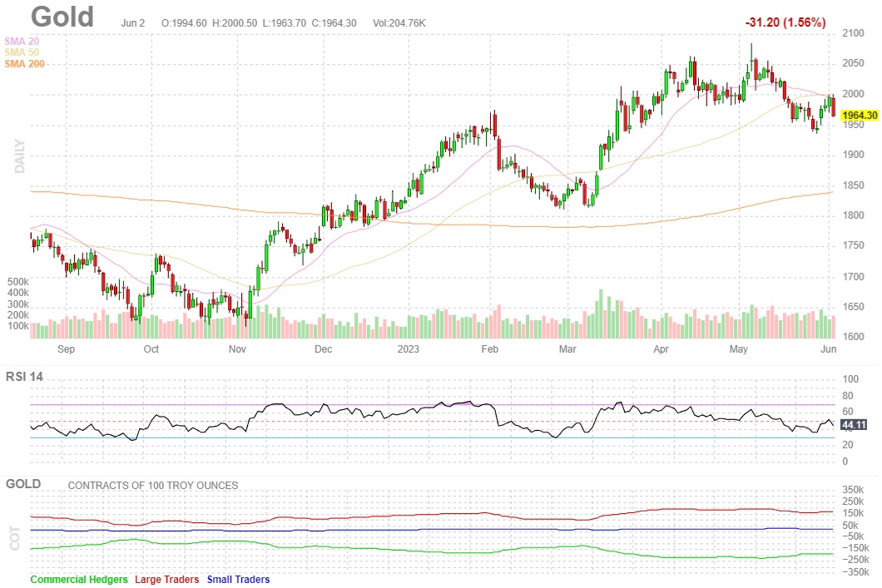
Task: Click the Mar month label on time axis
Action: pyautogui.click(x=567, y=349)
